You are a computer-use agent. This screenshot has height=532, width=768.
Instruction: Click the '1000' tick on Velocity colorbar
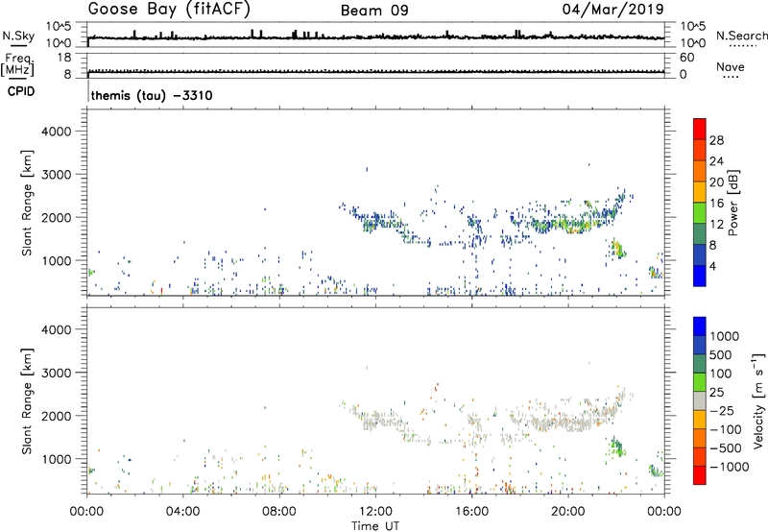tap(725, 336)
